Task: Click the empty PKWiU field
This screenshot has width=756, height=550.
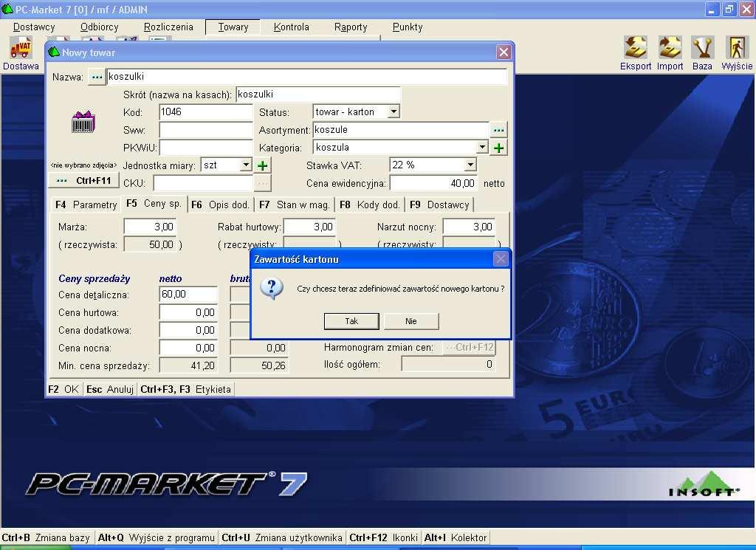Action: coord(205,148)
